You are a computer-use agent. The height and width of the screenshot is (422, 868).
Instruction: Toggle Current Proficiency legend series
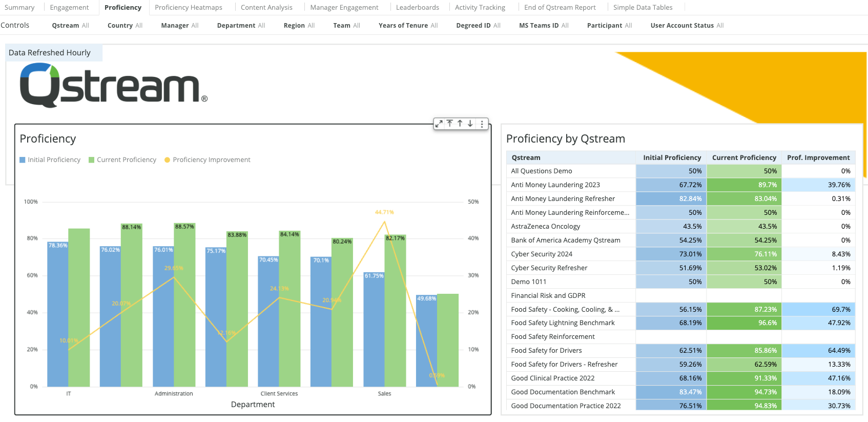pyautogui.click(x=122, y=160)
